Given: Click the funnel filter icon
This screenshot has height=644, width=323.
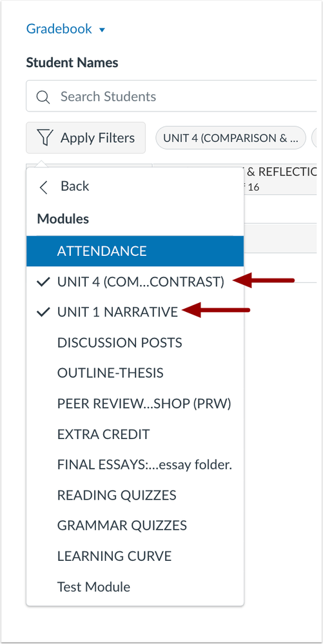Looking at the screenshot, I should [x=44, y=137].
